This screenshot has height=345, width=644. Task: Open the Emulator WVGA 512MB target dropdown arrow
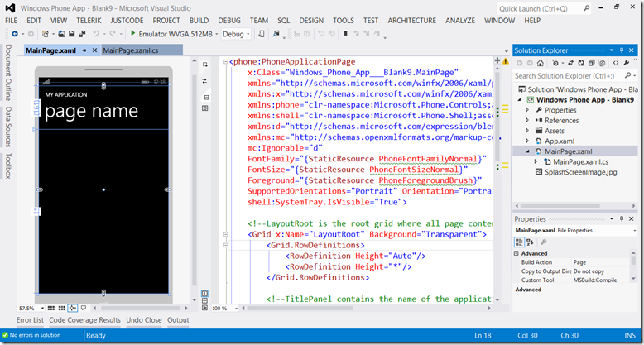216,35
